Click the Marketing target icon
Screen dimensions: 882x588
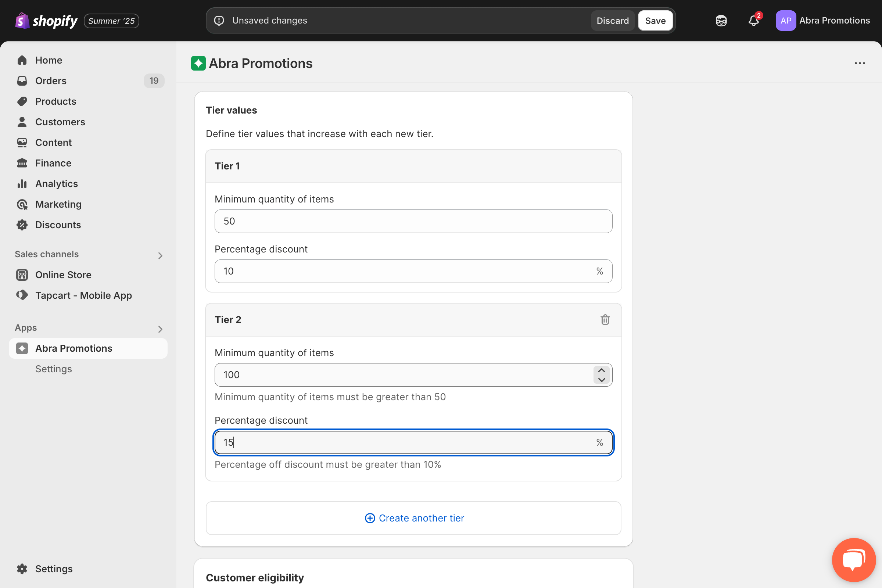[x=22, y=204]
